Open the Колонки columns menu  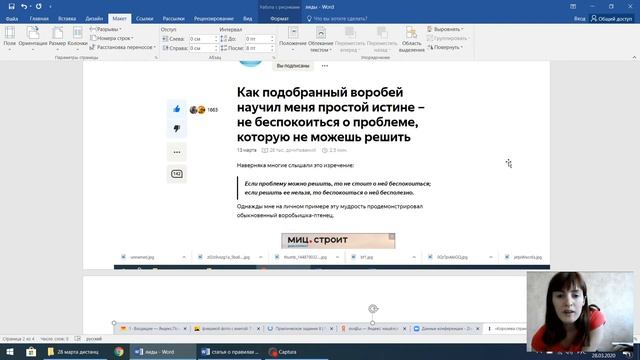point(78,39)
